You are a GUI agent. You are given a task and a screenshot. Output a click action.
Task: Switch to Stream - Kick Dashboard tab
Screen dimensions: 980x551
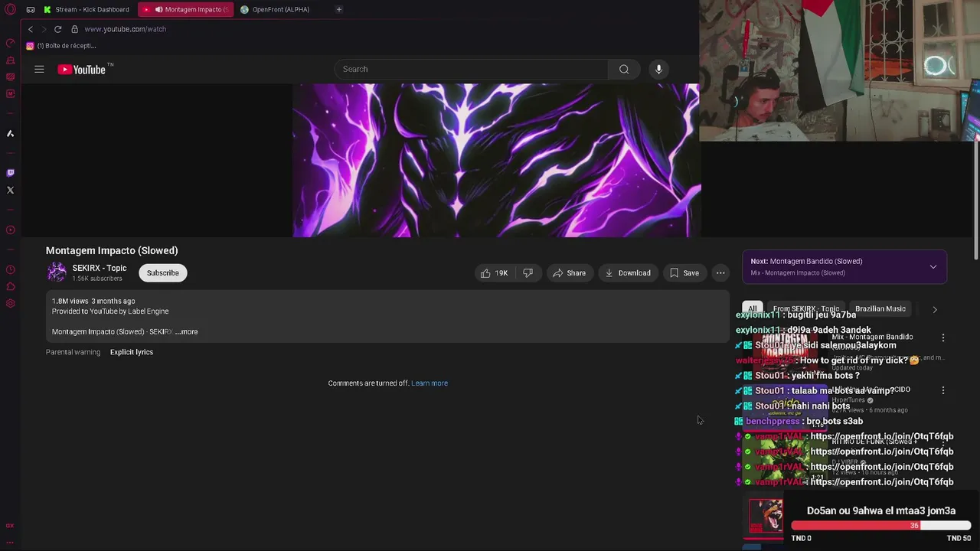tap(87, 9)
